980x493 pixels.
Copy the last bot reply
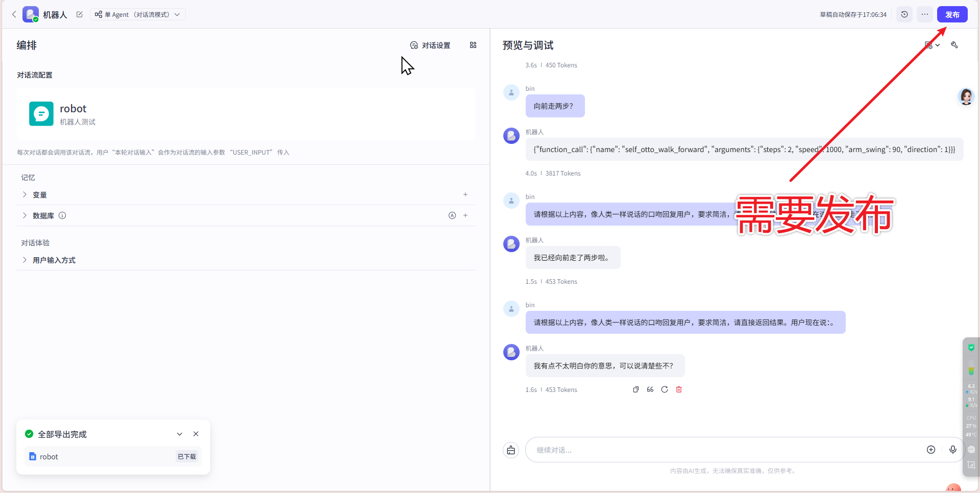pyautogui.click(x=636, y=389)
